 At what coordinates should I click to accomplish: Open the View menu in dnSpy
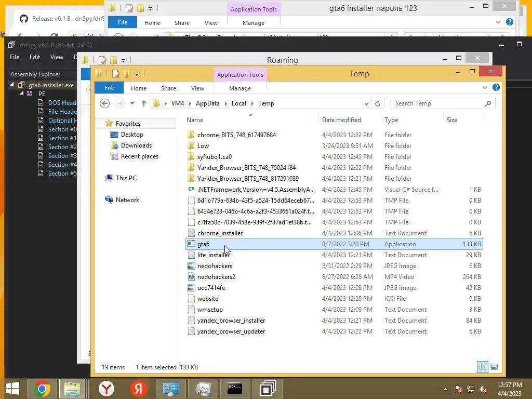57,57
